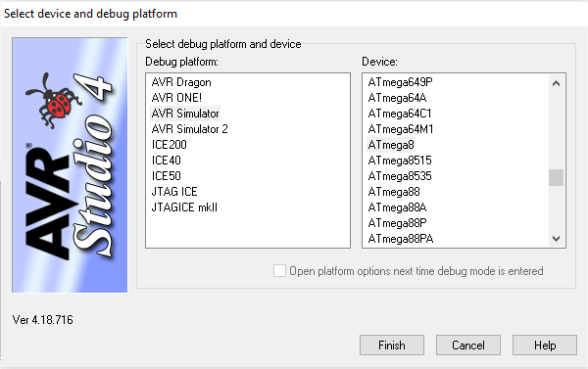This screenshot has height=369, width=588.
Task: Select ATmega88PA device
Action: pos(401,239)
